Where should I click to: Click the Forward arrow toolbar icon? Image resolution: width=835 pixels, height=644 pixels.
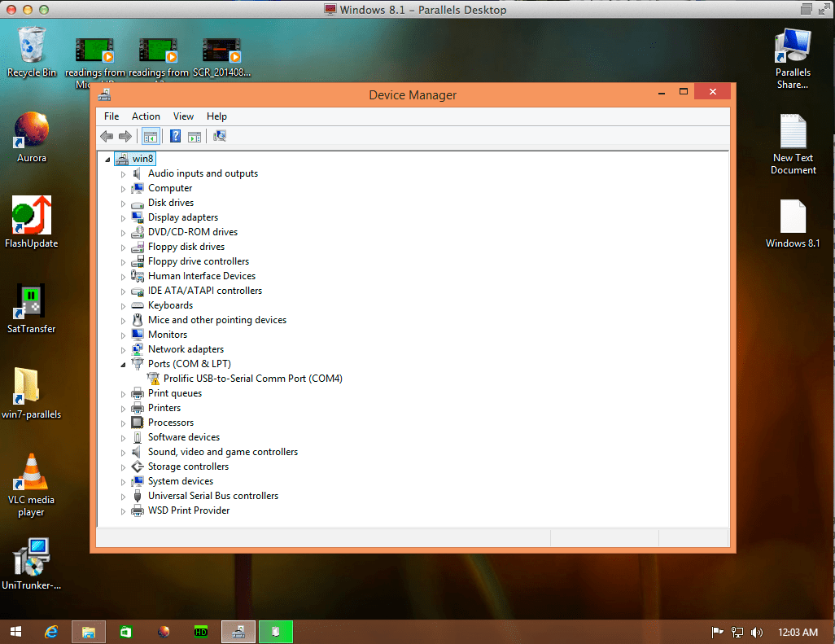[125, 136]
